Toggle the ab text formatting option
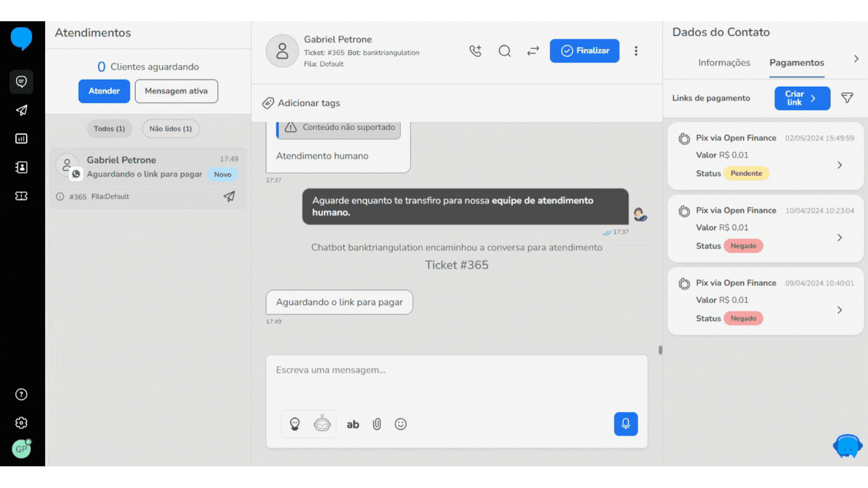 coord(353,425)
